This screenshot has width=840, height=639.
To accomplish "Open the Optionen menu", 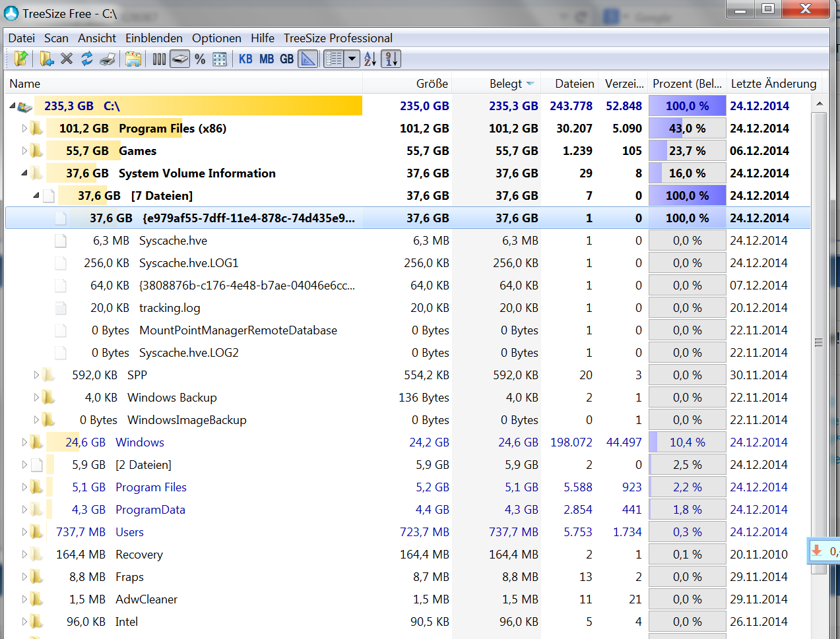I will point(216,38).
